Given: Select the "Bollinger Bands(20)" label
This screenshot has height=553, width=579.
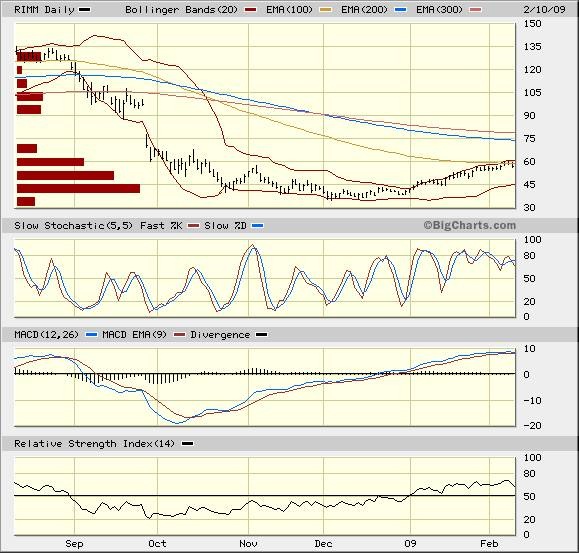Looking at the screenshot, I should pyautogui.click(x=181, y=10).
